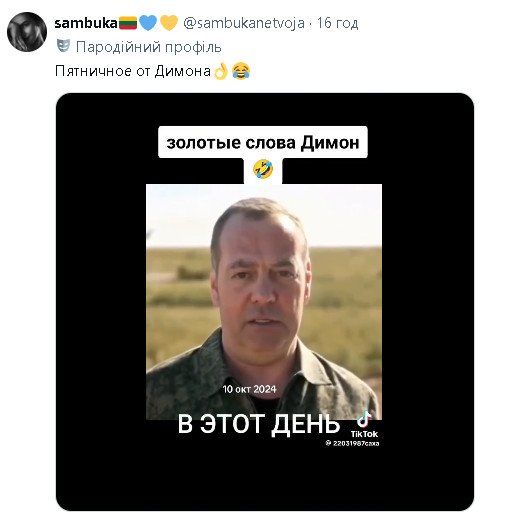This screenshot has width=506, height=521.
Task: Click the 'Пародійний профіль' label
Action: pos(149,47)
